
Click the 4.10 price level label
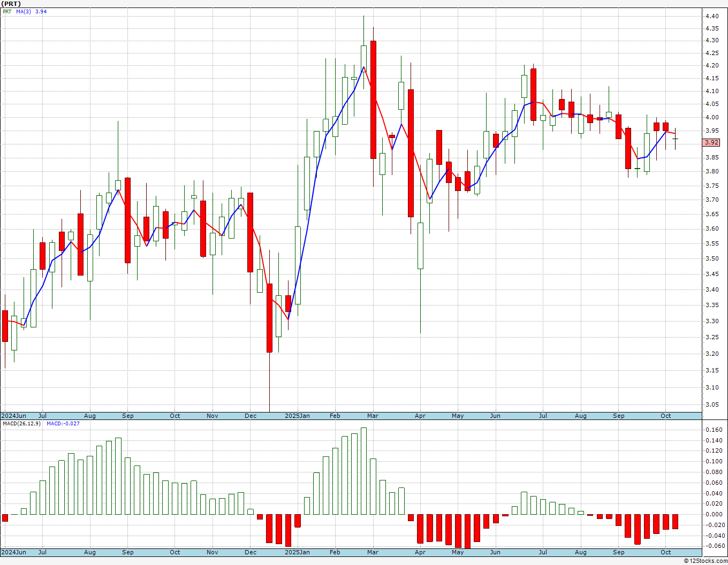712,91
